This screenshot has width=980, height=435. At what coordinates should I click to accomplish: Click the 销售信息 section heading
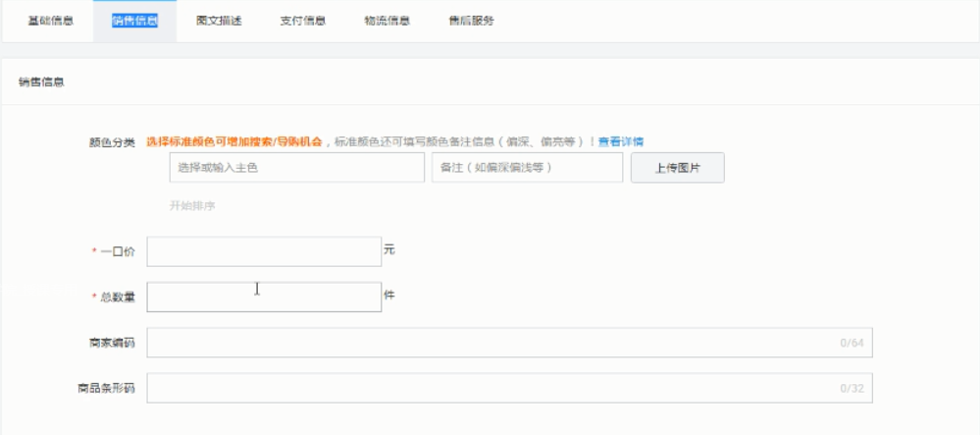click(x=41, y=82)
